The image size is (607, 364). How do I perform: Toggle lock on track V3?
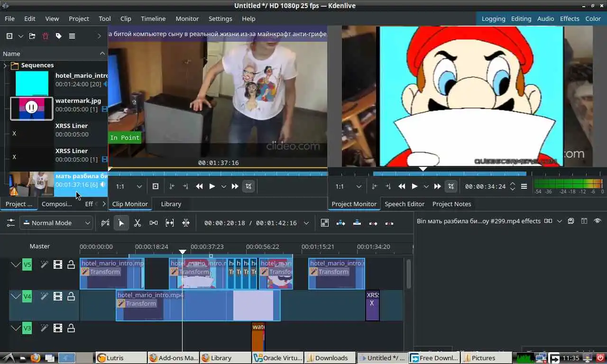71,328
